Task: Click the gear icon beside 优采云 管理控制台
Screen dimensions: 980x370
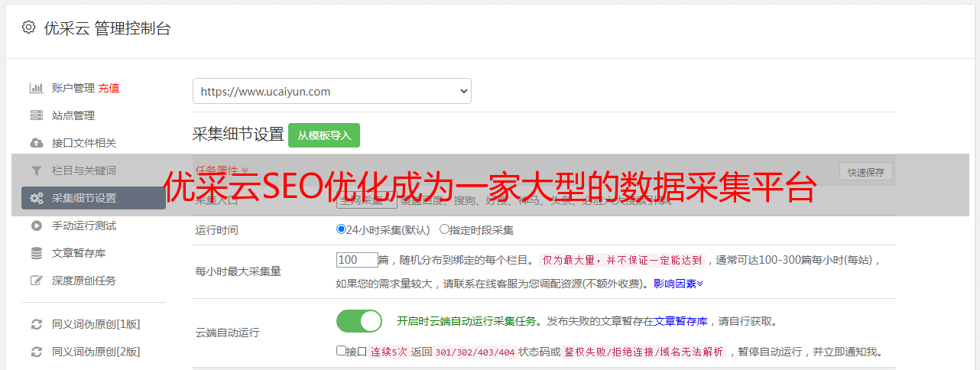Action: pos(28,28)
